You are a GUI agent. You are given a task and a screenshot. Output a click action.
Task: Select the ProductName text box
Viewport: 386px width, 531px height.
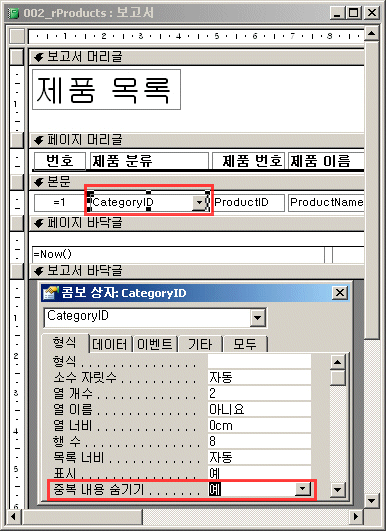326,203
